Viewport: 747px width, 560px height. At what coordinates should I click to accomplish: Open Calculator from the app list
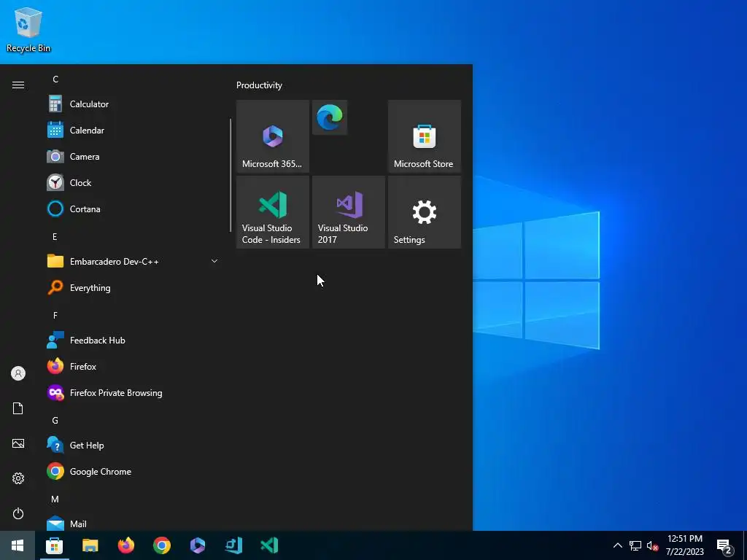click(x=133, y=104)
